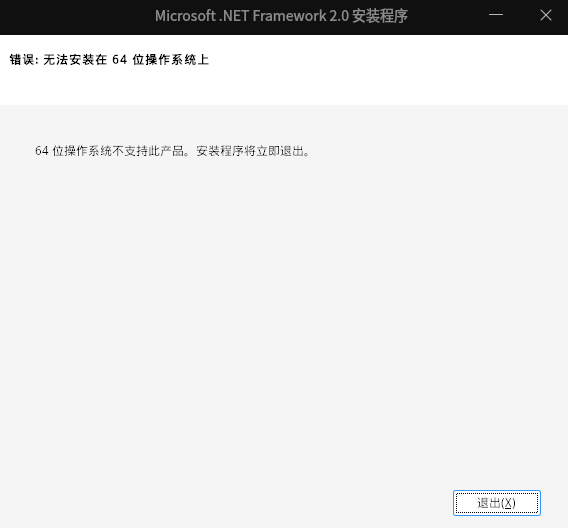The width and height of the screenshot is (568, 528).
Task: Click the 退出(X) exit button
Action: coord(497,503)
